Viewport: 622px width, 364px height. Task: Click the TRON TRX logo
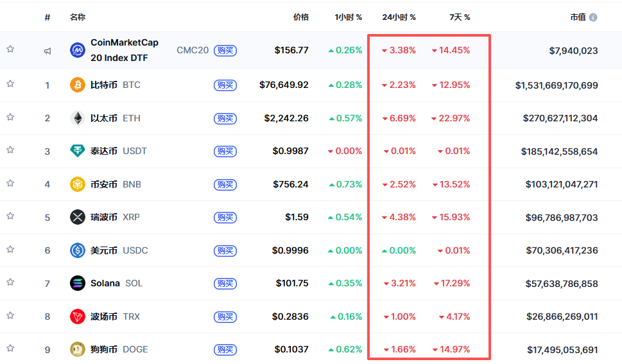[77, 316]
